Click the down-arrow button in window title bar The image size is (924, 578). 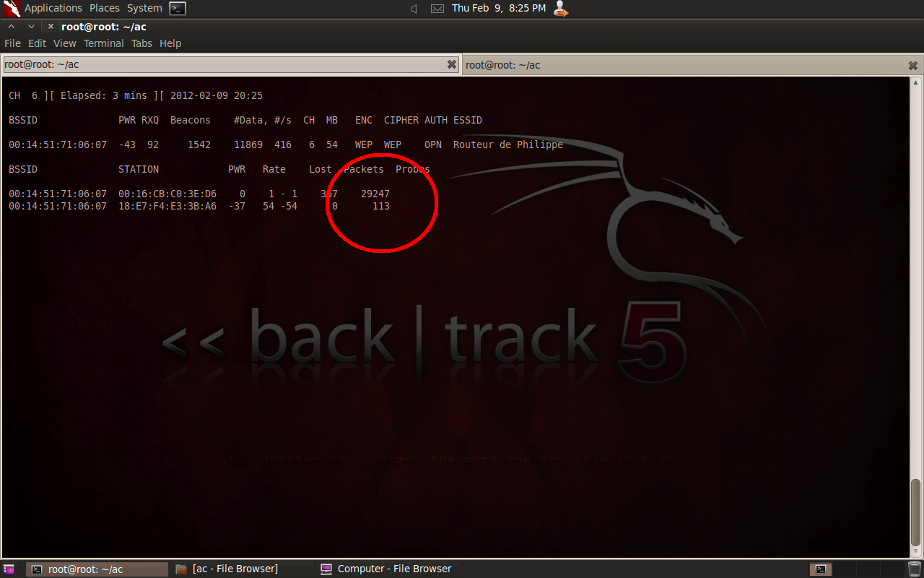[x=31, y=27]
